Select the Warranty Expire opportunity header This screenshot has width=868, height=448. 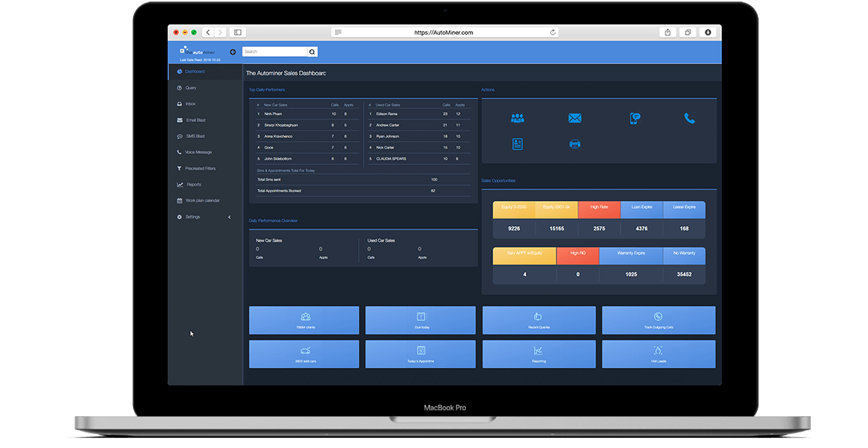pyautogui.click(x=631, y=256)
